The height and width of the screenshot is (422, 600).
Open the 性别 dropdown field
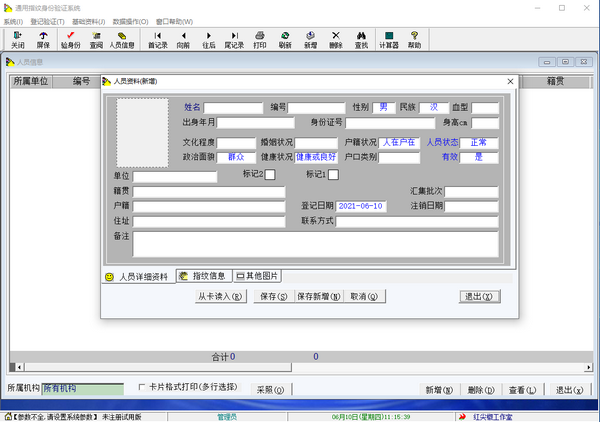pos(382,107)
